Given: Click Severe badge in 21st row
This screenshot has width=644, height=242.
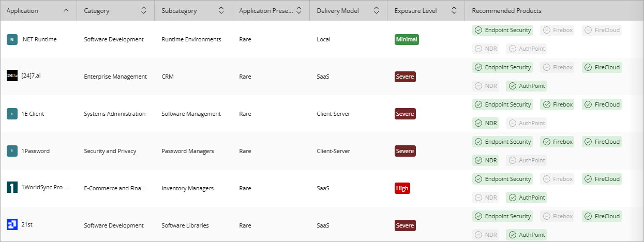Looking at the screenshot, I should [405, 225].
